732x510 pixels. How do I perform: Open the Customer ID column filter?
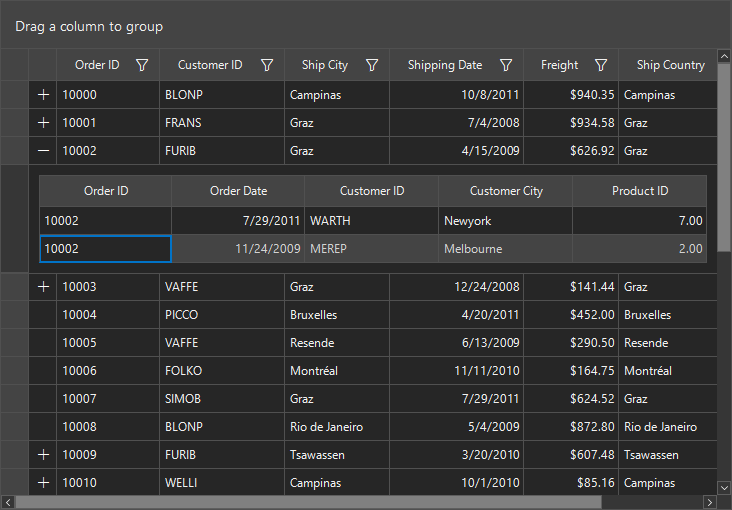[x=267, y=65]
